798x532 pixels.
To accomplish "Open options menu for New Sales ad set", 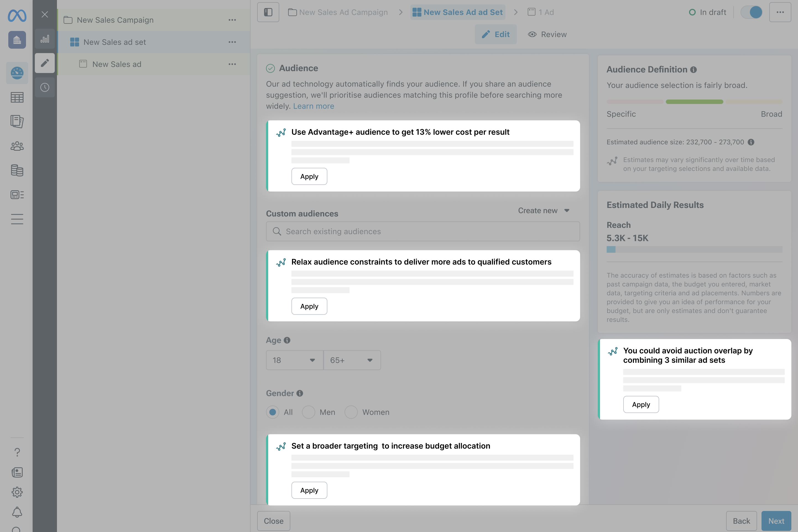I will pos(232,42).
